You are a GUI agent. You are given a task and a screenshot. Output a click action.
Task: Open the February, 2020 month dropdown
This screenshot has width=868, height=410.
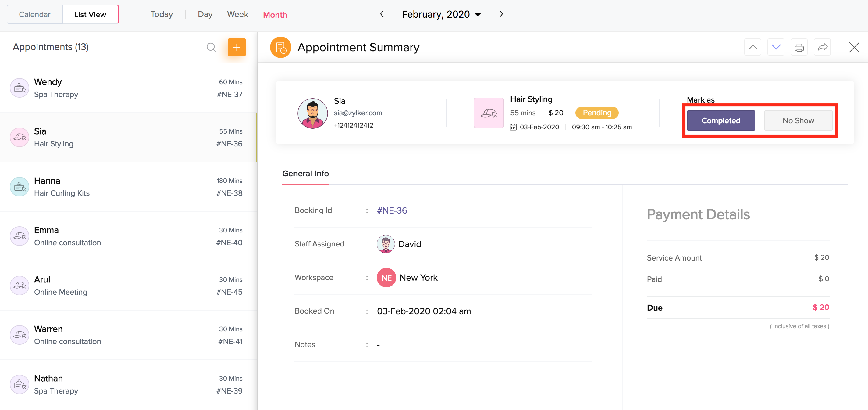441,15
